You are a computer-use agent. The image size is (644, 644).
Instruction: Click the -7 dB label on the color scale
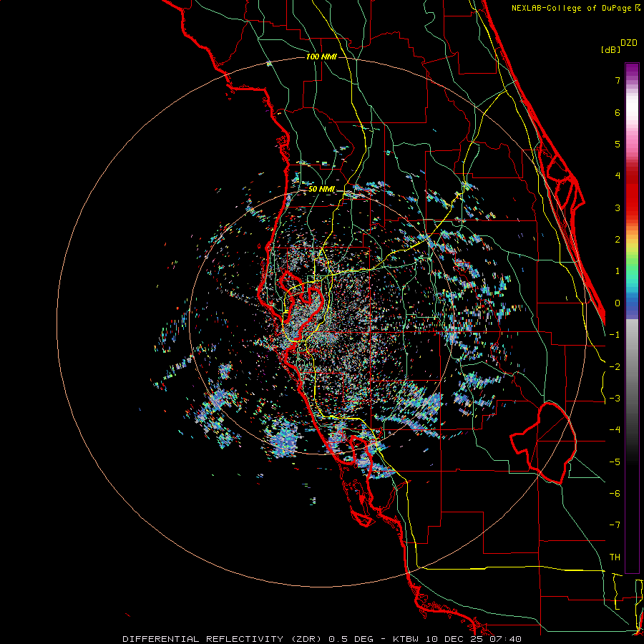tap(615, 525)
